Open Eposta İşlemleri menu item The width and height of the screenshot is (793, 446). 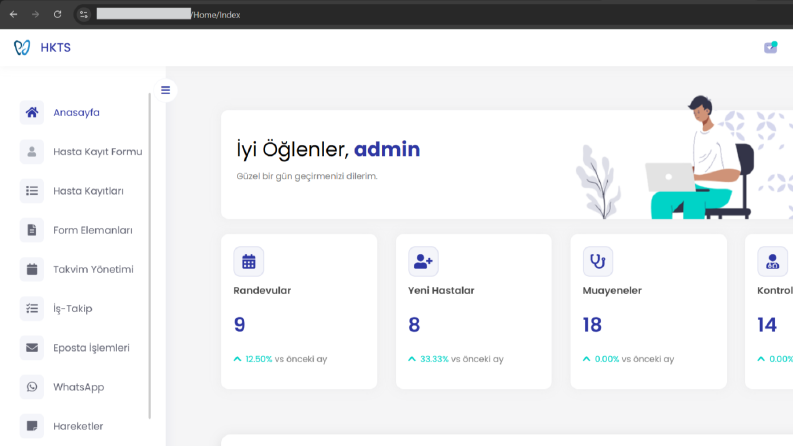[x=91, y=348]
